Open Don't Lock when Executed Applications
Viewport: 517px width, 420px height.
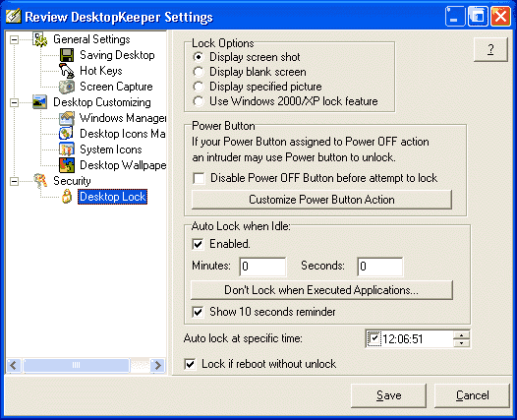click(x=321, y=290)
